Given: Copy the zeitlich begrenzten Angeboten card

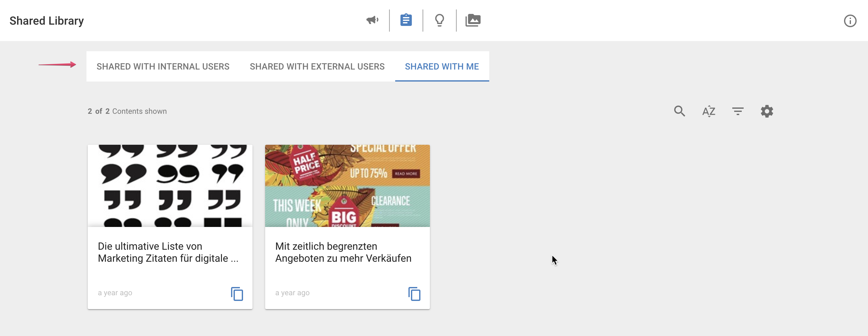Looking at the screenshot, I should click(414, 294).
